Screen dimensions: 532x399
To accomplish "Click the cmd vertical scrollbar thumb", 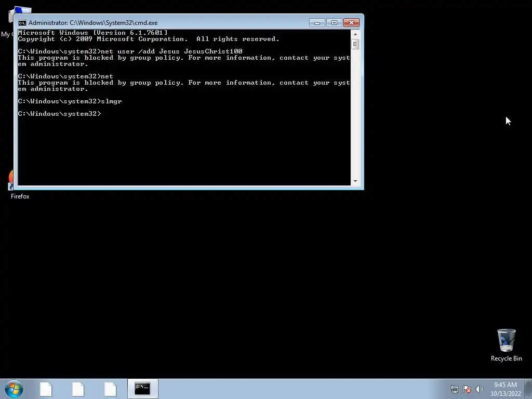I will [x=355, y=44].
